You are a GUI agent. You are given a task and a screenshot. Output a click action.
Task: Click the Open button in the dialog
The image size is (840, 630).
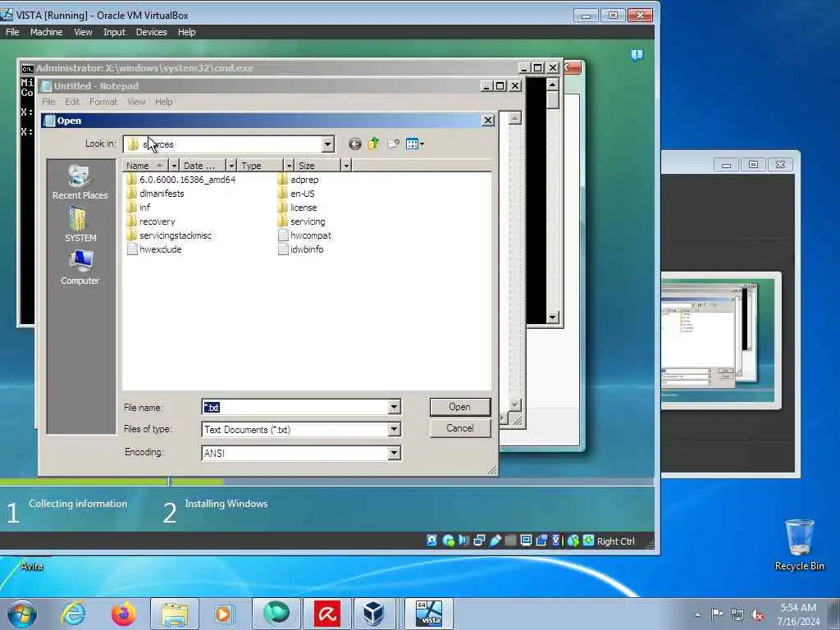point(459,407)
